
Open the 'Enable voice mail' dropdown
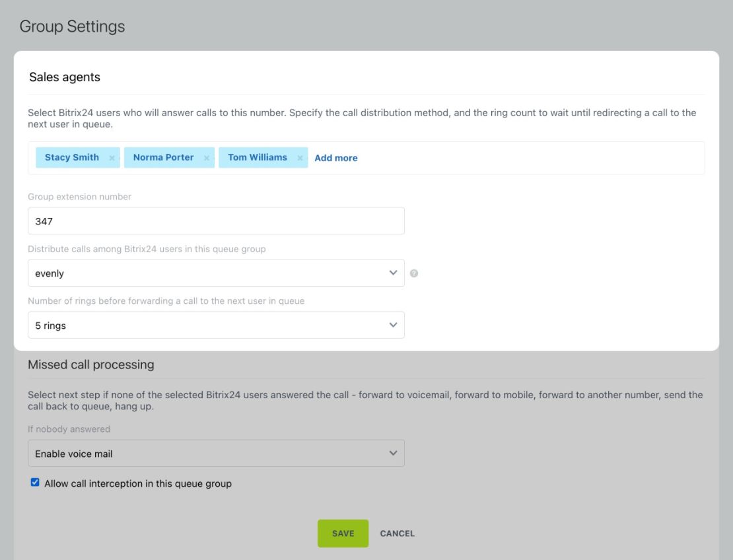(216, 454)
